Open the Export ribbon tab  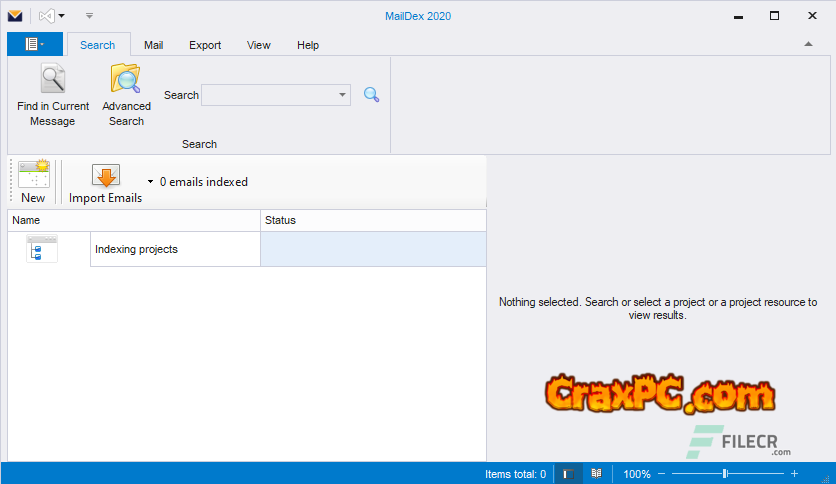(205, 45)
